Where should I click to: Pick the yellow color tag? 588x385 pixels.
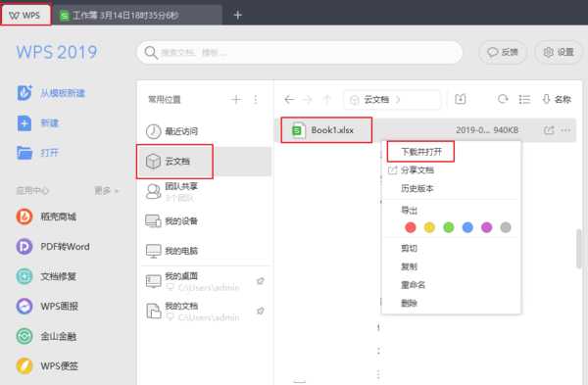tap(429, 227)
